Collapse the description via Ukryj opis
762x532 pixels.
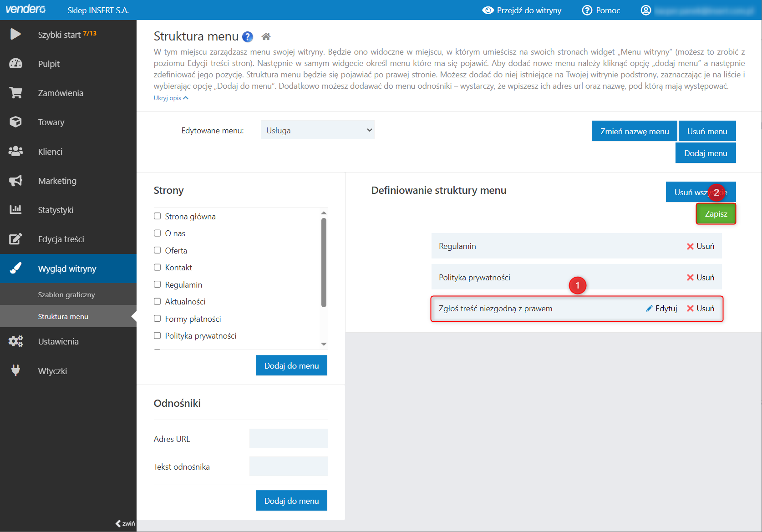pyautogui.click(x=171, y=98)
